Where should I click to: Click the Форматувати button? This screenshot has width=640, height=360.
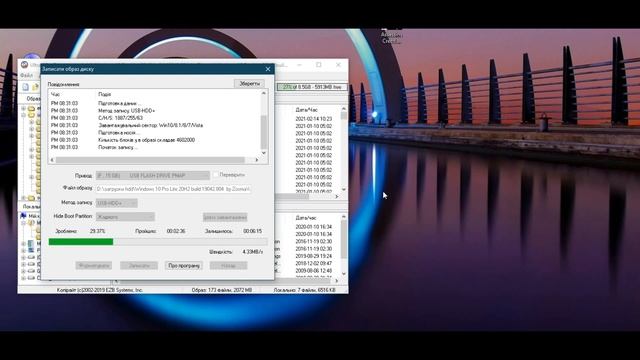(93, 265)
